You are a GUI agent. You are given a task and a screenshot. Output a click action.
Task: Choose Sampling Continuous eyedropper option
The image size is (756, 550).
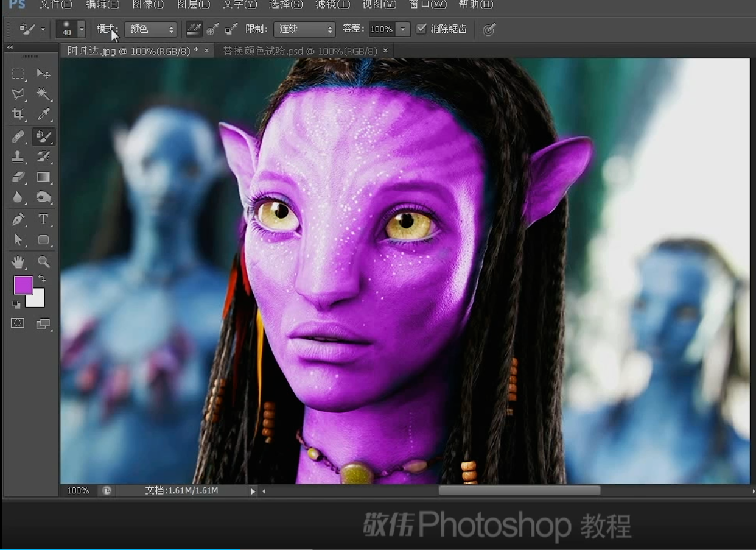coord(194,29)
